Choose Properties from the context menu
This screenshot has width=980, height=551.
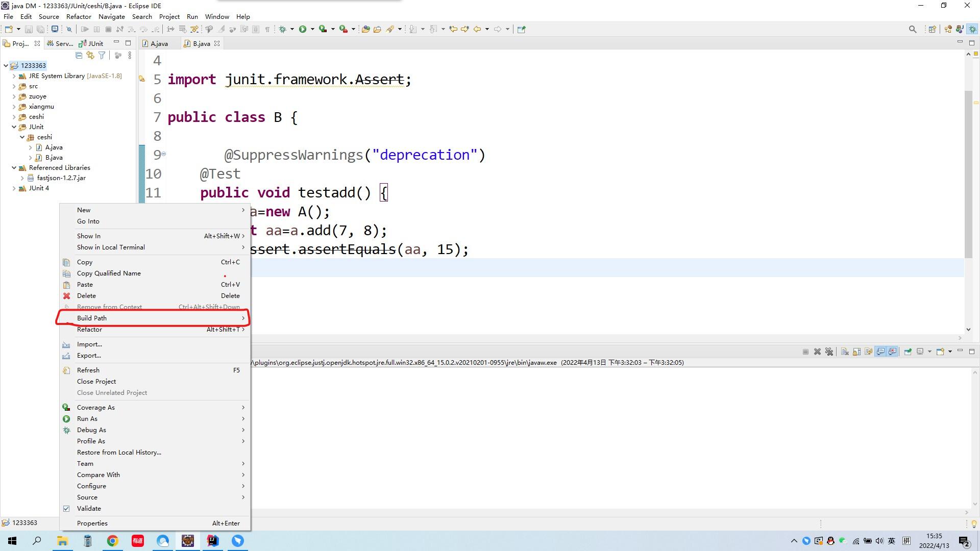tap(92, 523)
